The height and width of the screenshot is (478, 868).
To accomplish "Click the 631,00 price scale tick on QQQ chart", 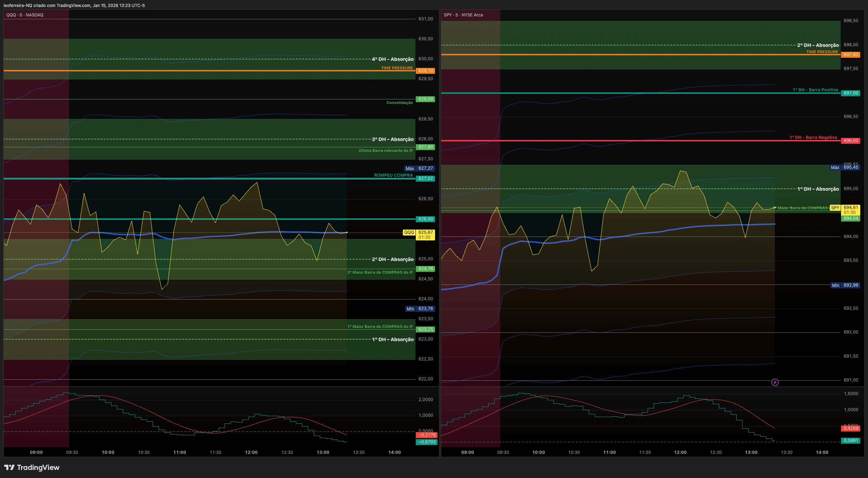I will [426, 19].
